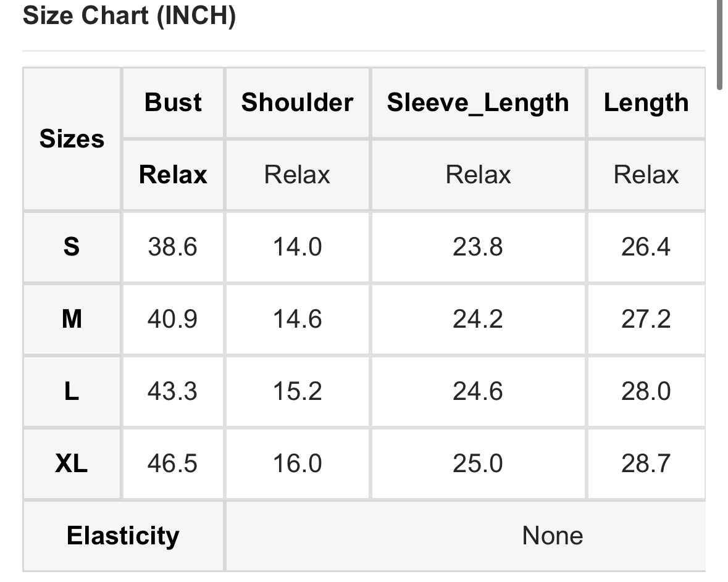Click the 46.5 bust value for XL
The width and height of the screenshot is (728, 582).
pos(172,464)
